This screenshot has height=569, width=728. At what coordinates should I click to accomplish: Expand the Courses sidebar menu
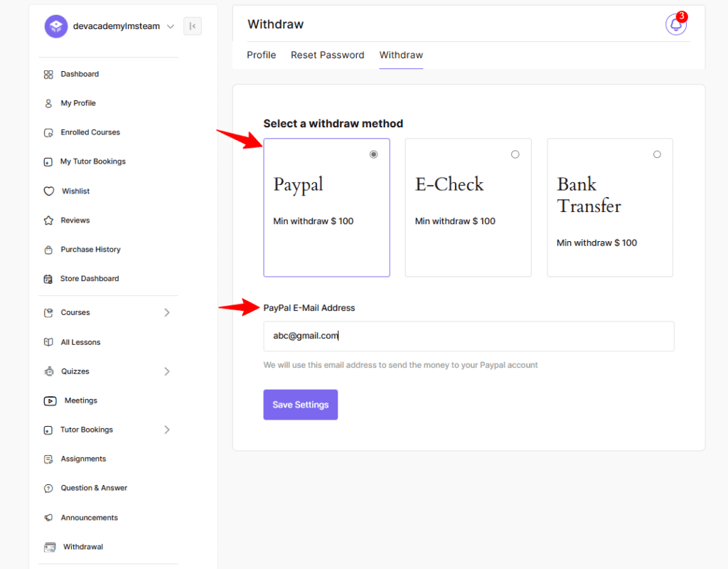pyautogui.click(x=167, y=312)
